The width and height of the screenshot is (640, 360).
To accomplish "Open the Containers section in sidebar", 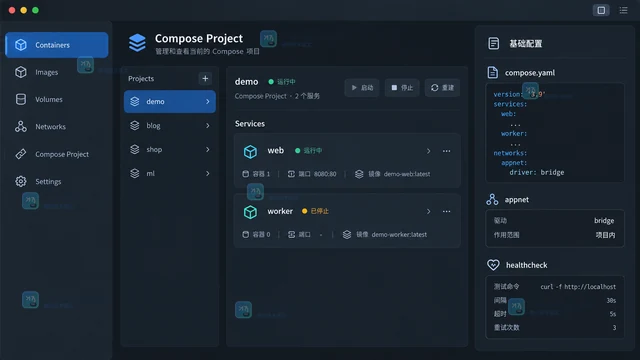I will [x=57, y=45].
